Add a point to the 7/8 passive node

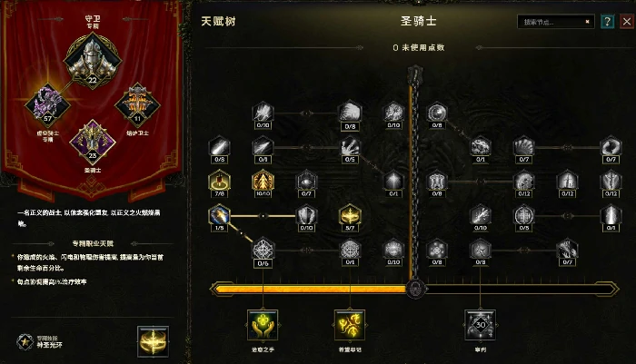pyautogui.click(x=220, y=181)
